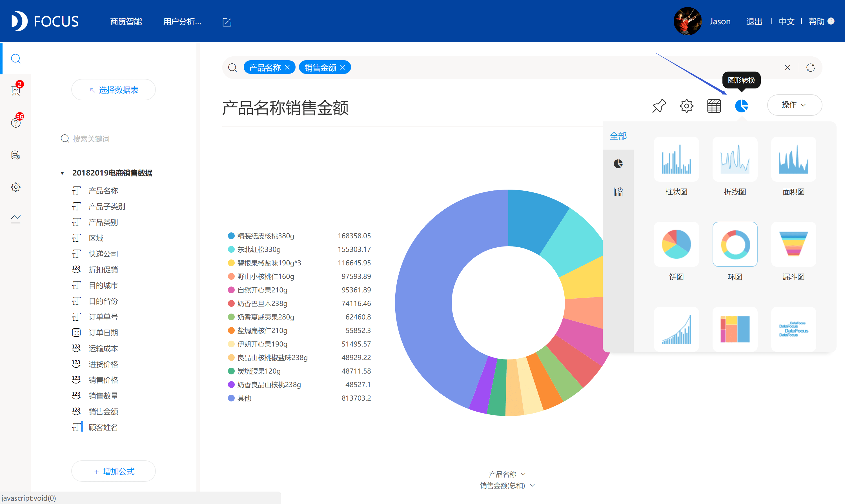This screenshot has width=845, height=504.
Task: Switch to 用户分析 in top navigation
Action: coord(182,21)
